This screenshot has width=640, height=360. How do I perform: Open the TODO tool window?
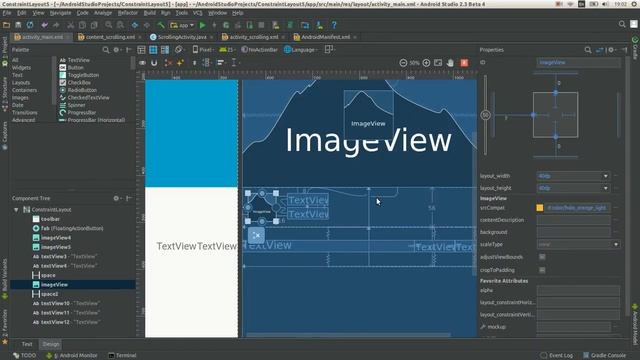(x=24, y=356)
